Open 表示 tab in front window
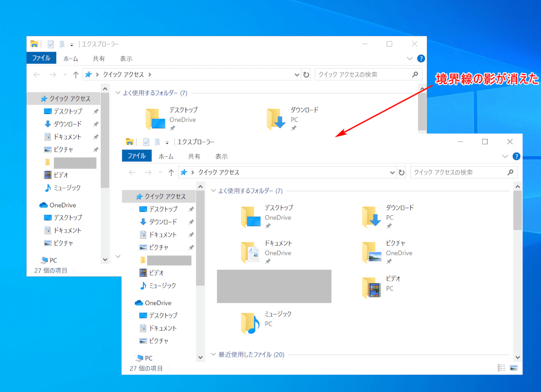This screenshot has width=541, height=392. coord(221,156)
